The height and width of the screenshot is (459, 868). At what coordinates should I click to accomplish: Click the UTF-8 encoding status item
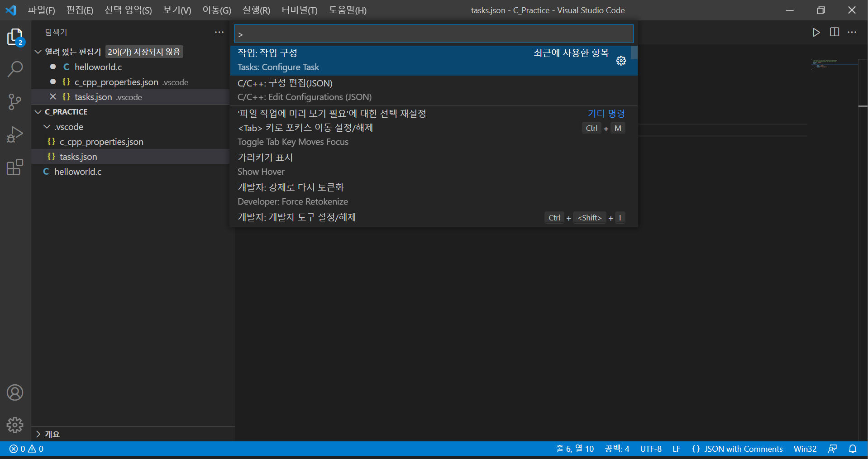point(651,449)
